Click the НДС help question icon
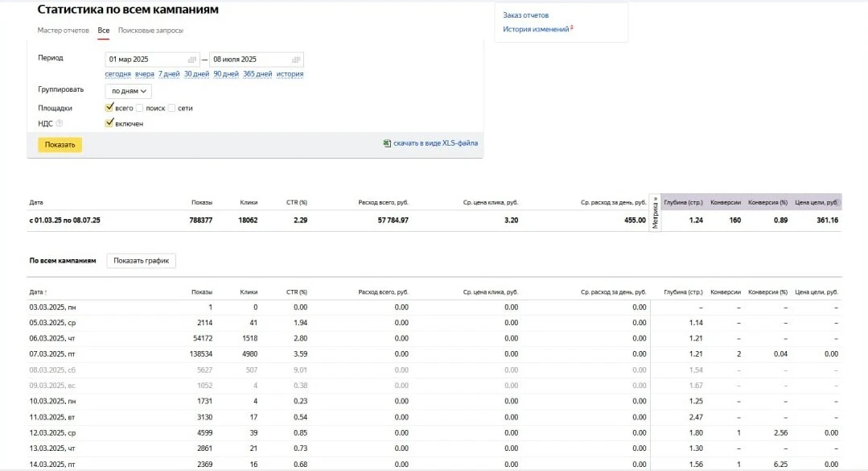This screenshot has height=471, width=868. point(60,123)
